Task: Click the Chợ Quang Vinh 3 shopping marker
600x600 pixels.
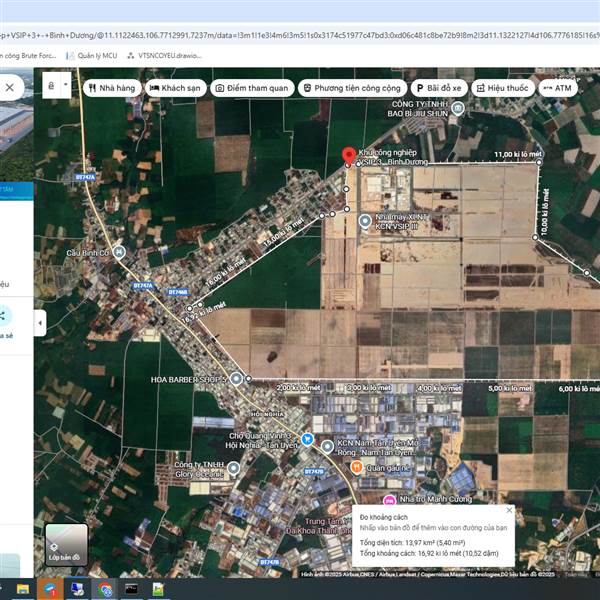Action: click(308, 440)
